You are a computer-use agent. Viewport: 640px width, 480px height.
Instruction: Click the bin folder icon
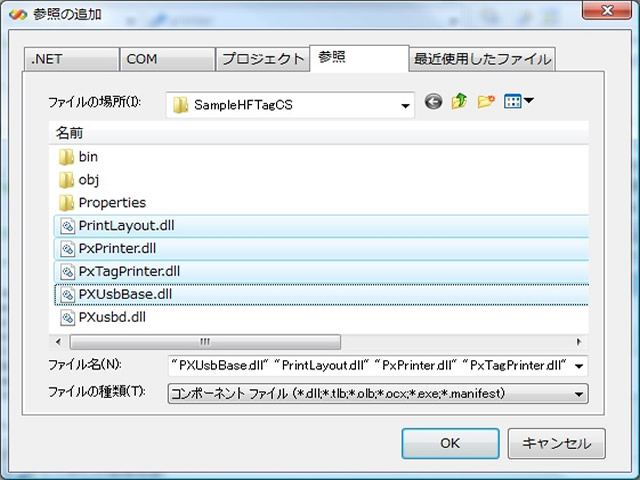66,157
